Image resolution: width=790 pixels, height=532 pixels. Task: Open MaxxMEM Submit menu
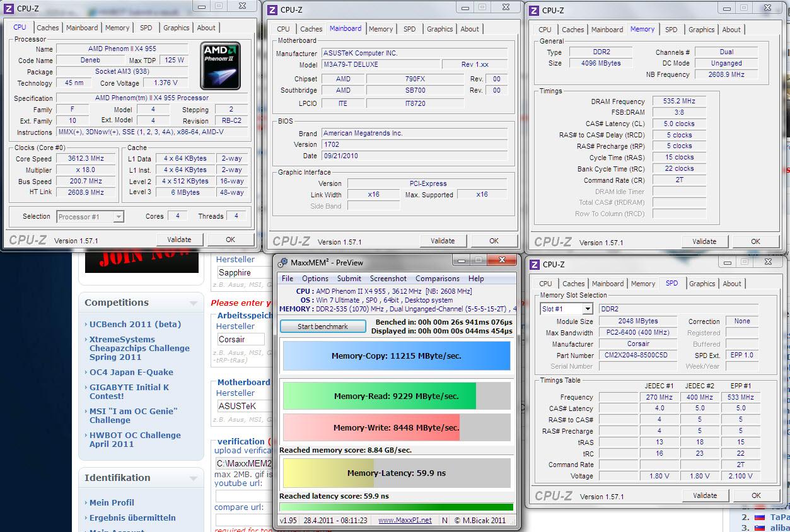349,279
